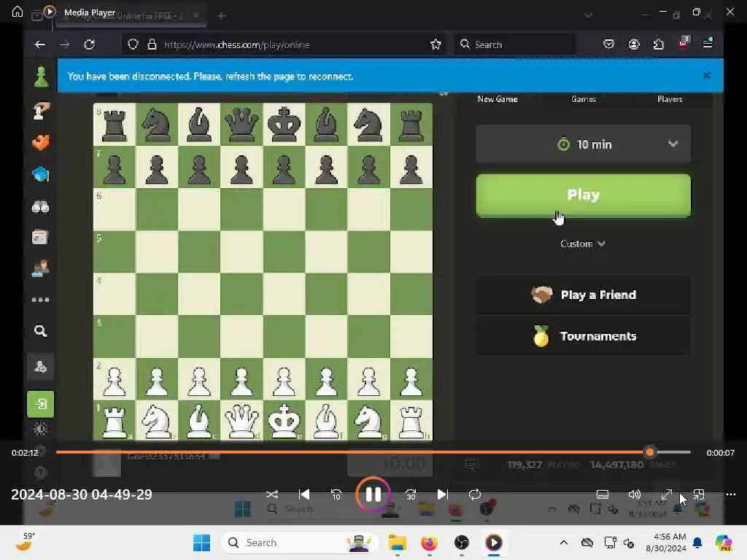Open Firefox hamburger menu
This screenshot has width=747, height=560.
(x=708, y=43)
